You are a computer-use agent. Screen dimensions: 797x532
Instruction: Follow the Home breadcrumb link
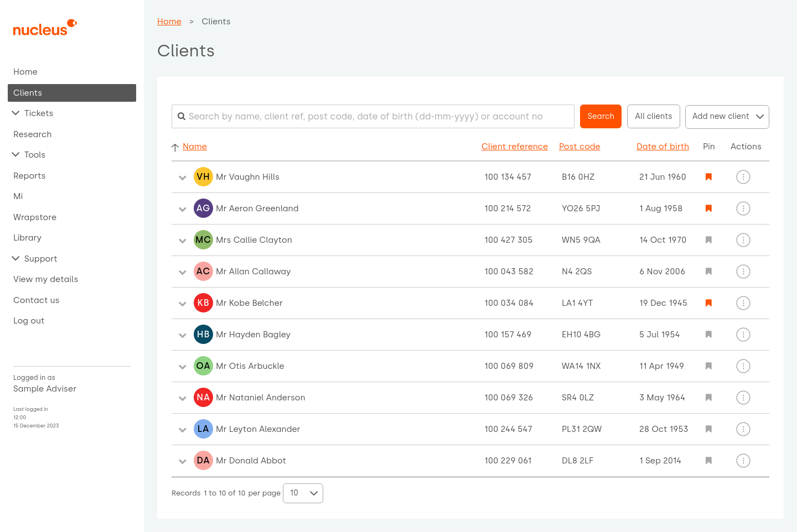pos(169,22)
